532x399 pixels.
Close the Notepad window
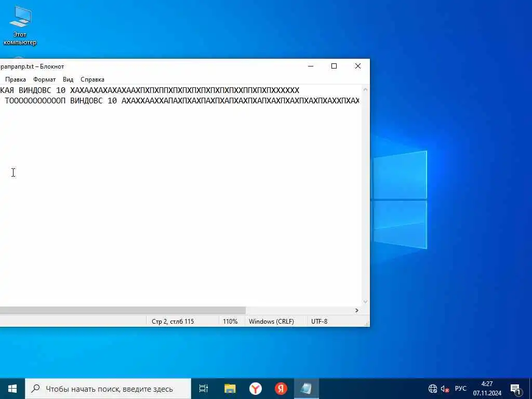[358, 66]
